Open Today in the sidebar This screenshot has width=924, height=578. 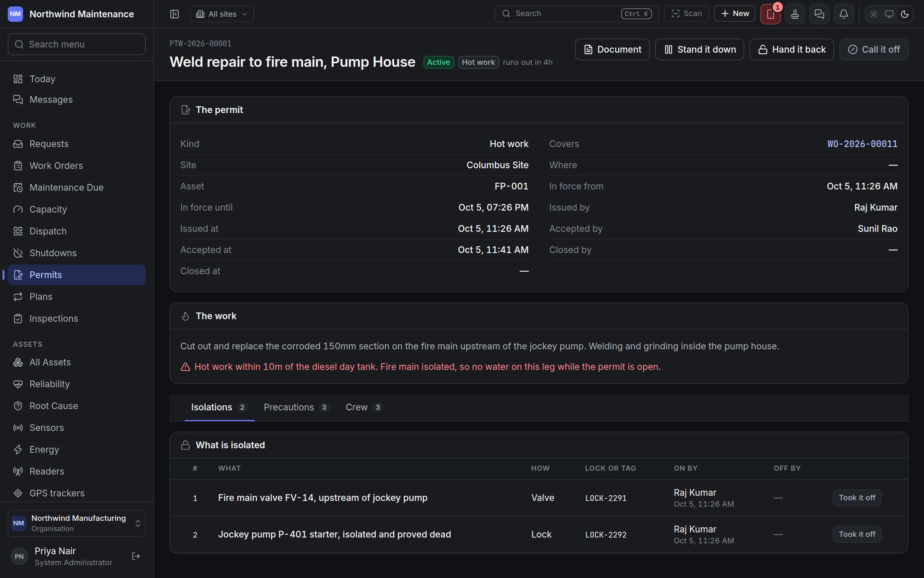pyautogui.click(x=76, y=79)
